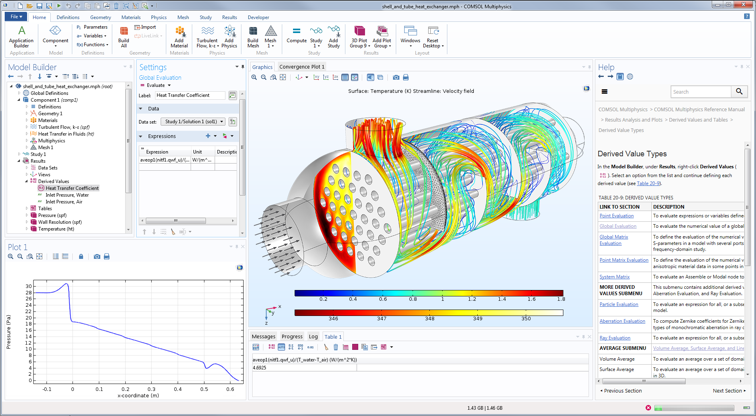Image resolution: width=756 pixels, height=416 pixels.
Task: Click the Previous Node arrow in Model Builder
Action: pos(11,76)
